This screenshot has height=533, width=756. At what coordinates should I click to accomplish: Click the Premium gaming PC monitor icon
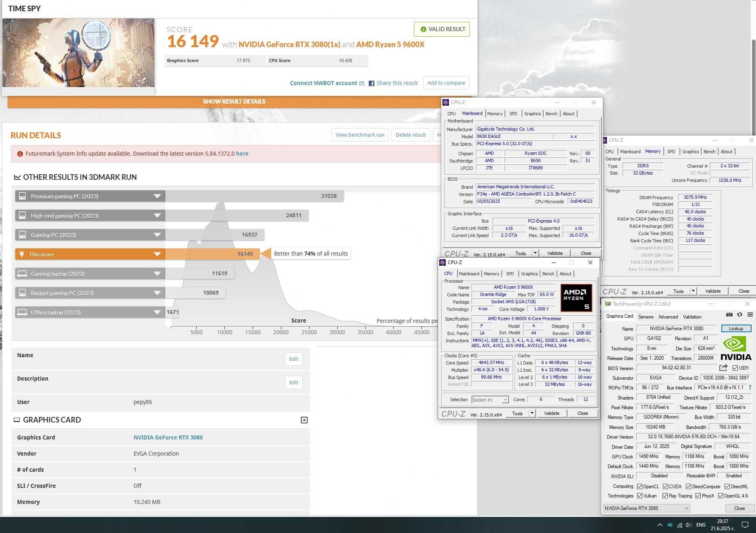click(23, 196)
